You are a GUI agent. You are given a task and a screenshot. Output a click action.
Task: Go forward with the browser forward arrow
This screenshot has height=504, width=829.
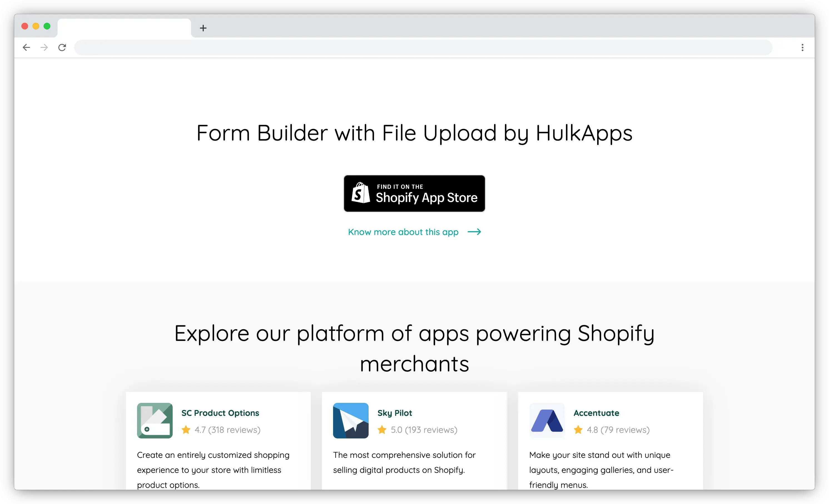(x=44, y=48)
